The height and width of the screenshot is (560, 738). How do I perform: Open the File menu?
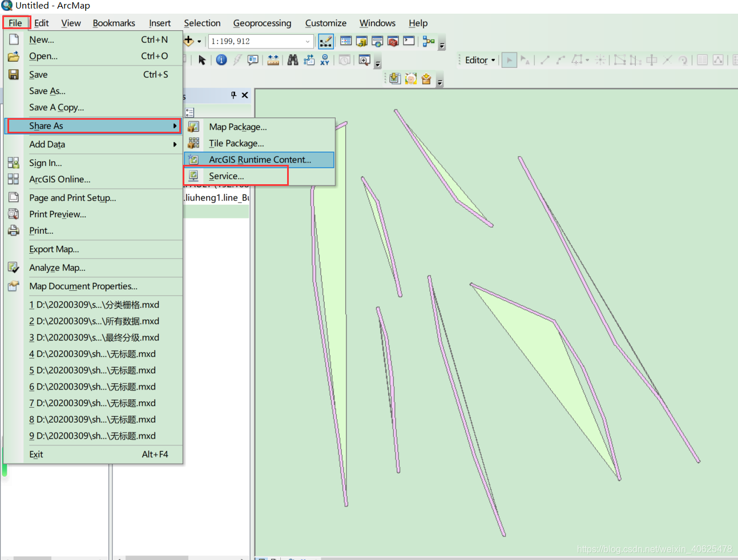click(x=15, y=23)
